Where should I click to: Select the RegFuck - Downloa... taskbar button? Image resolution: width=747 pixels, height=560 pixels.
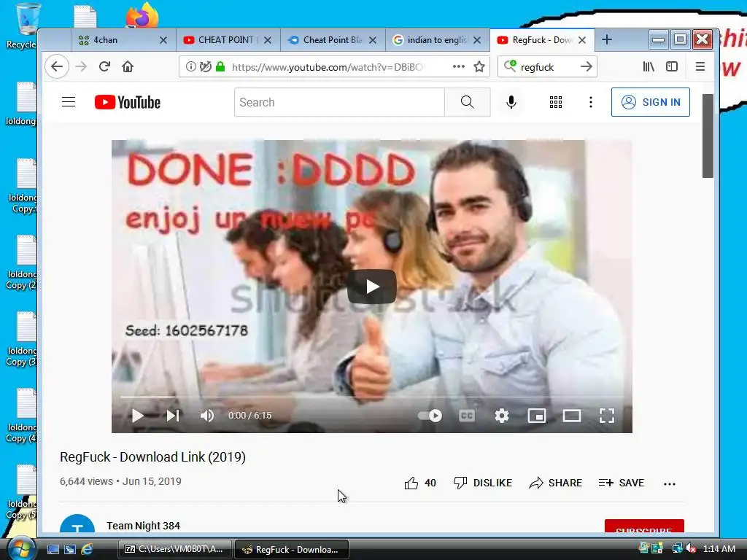click(292, 549)
